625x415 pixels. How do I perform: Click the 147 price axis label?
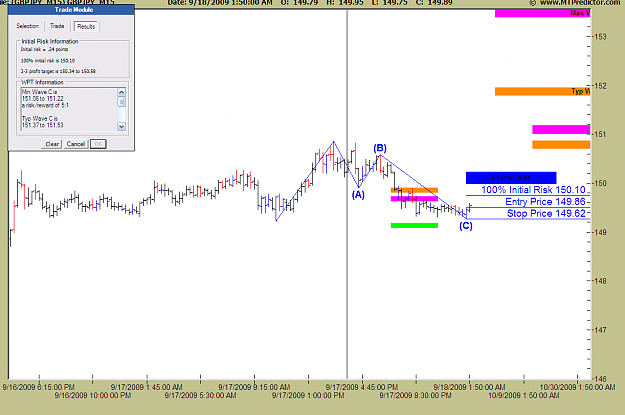click(600, 330)
